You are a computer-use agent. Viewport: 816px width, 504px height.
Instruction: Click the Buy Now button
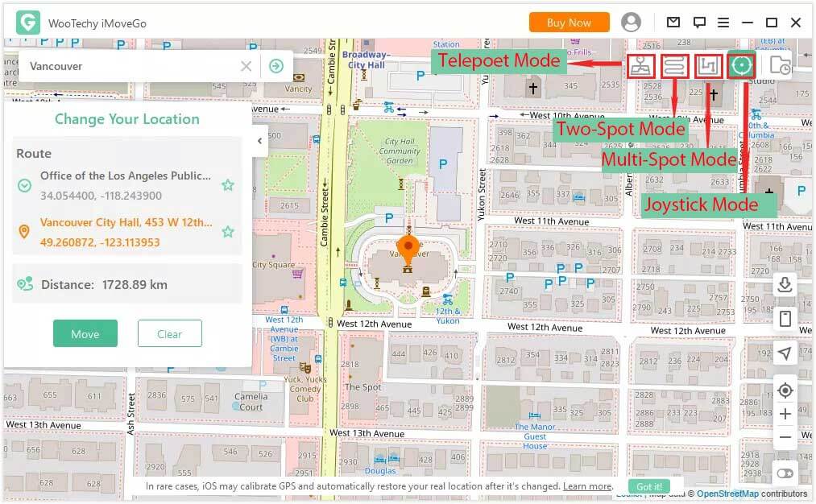pos(569,23)
